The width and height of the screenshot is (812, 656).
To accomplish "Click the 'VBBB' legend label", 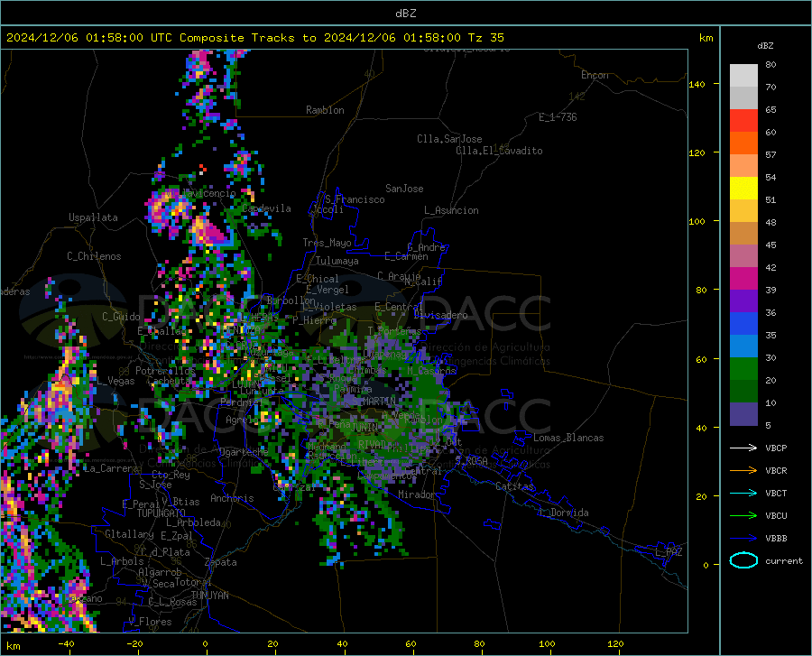I will pos(776,539).
